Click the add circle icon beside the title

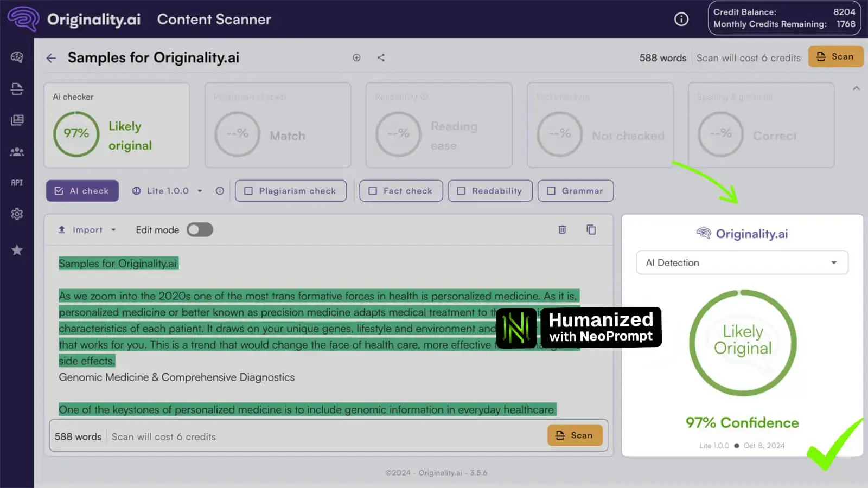(x=356, y=57)
